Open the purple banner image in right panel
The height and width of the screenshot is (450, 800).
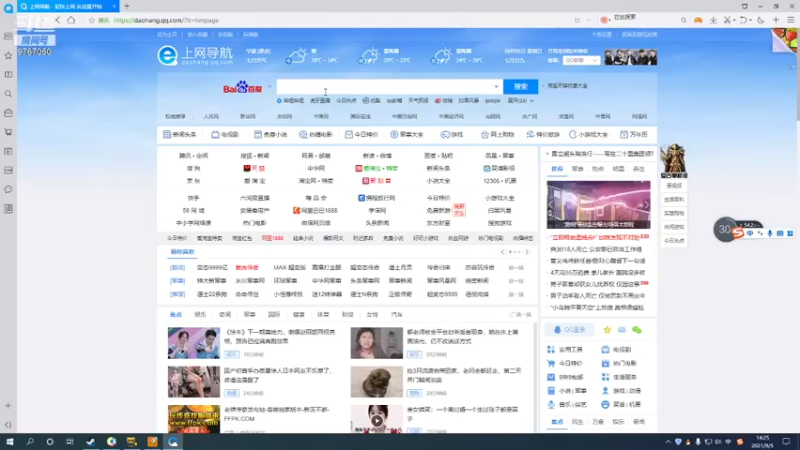click(598, 205)
